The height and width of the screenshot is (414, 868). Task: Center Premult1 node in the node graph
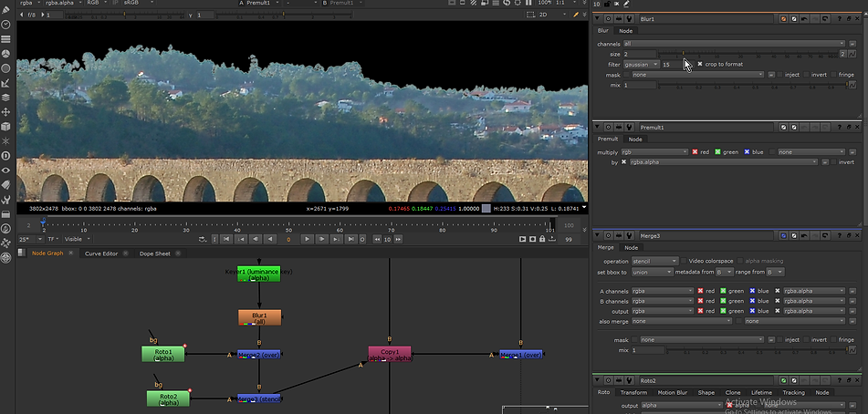tap(608, 127)
